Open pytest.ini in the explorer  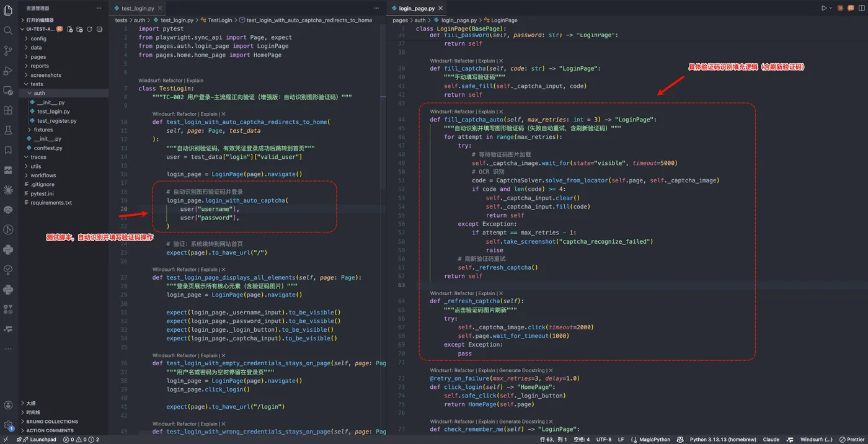tap(63, 193)
